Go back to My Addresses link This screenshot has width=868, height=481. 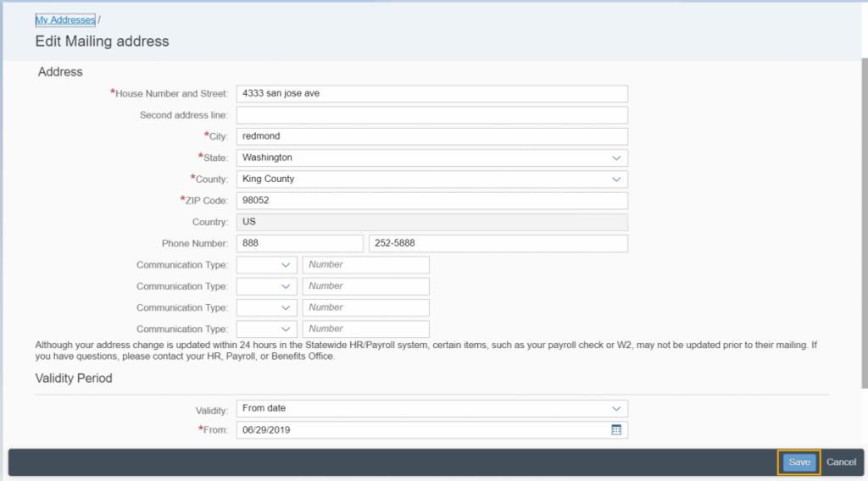click(x=64, y=19)
